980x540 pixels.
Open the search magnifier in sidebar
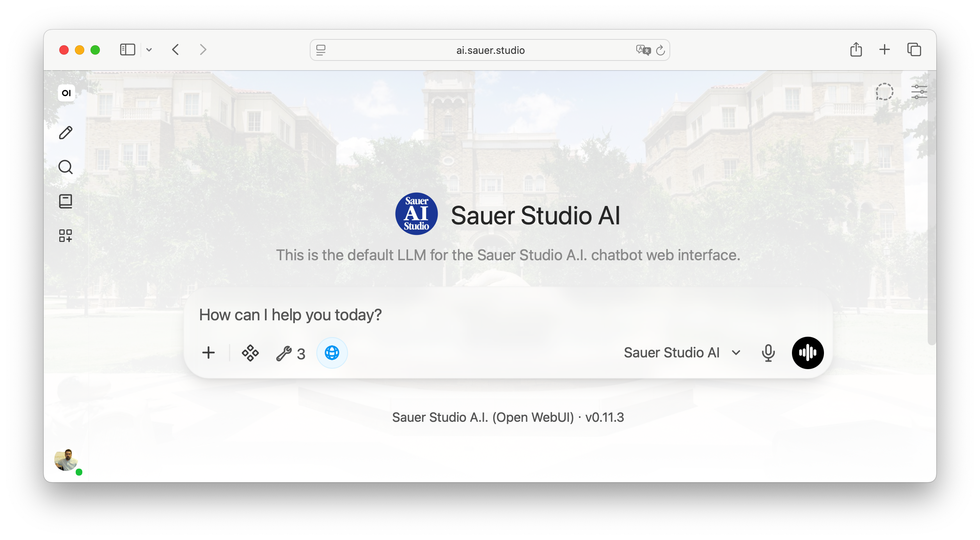[x=66, y=167]
